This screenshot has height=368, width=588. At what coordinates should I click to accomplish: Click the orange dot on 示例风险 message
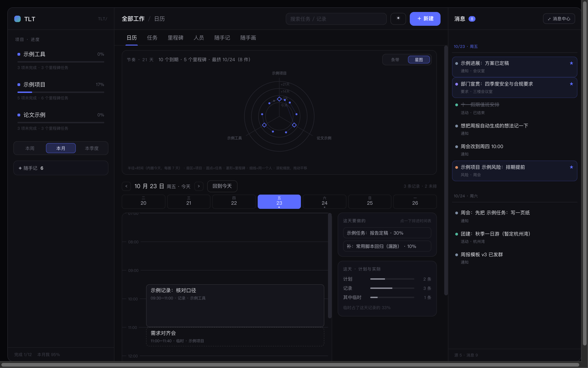(x=456, y=167)
